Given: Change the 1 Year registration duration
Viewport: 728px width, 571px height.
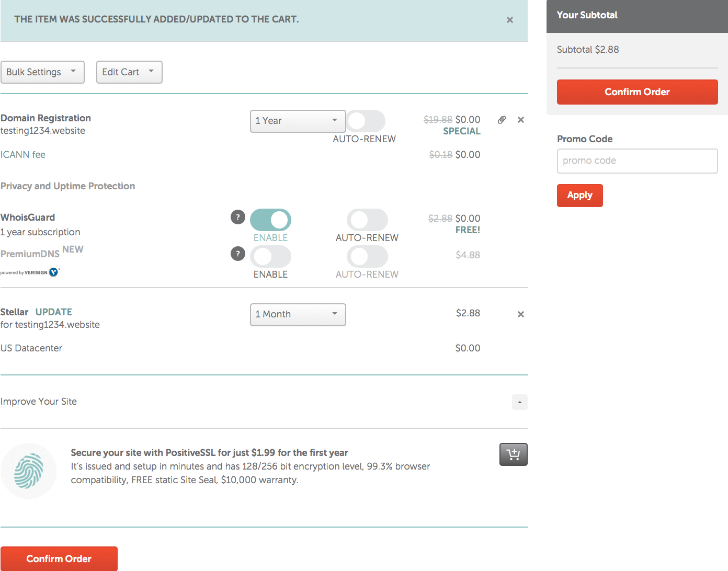Looking at the screenshot, I should (298, 121).
